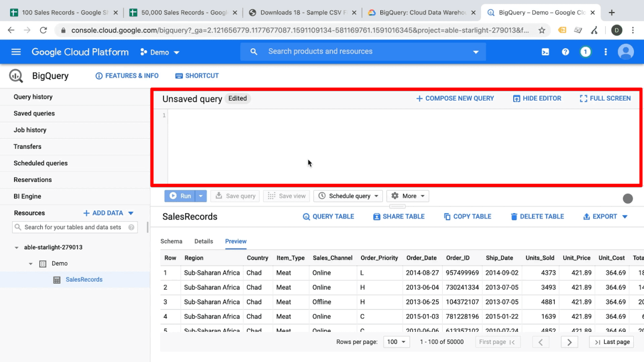Run the current query
The height and width of the screenshot is (362, 644).
click(x=181, y=196)
